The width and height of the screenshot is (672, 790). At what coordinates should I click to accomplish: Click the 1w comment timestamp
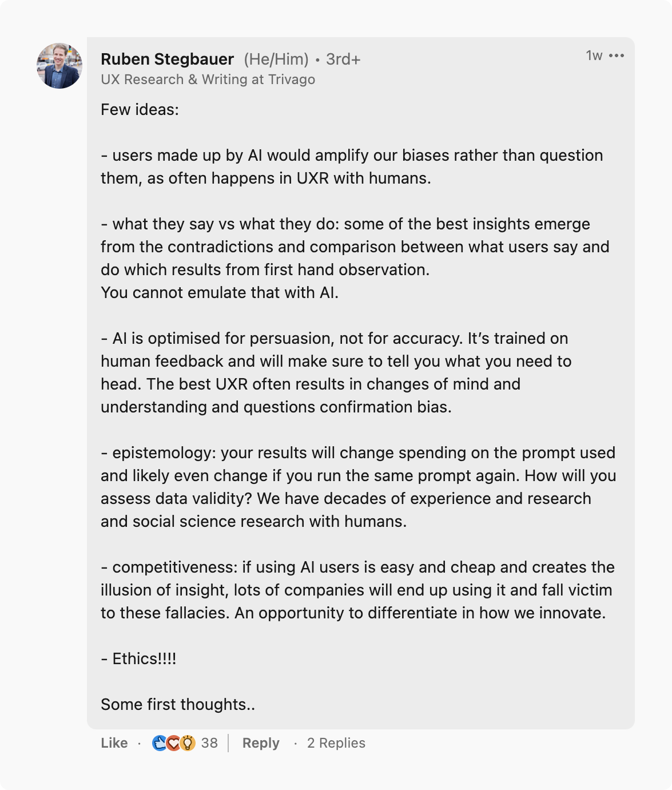pyautogui.click(x=594, y=55)
